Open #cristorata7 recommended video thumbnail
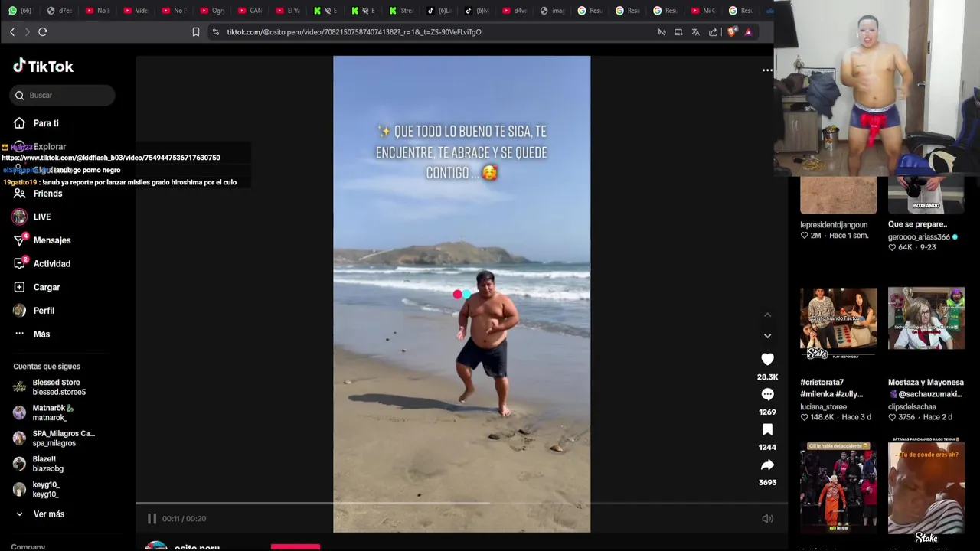Image resolution: width=980 pixels, height=551 pixels. [x=838, y=324]
